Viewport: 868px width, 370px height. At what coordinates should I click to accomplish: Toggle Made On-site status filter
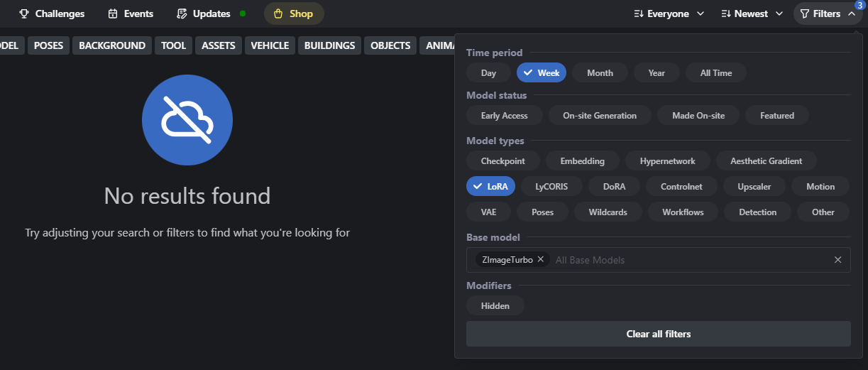tap(698, 115)
